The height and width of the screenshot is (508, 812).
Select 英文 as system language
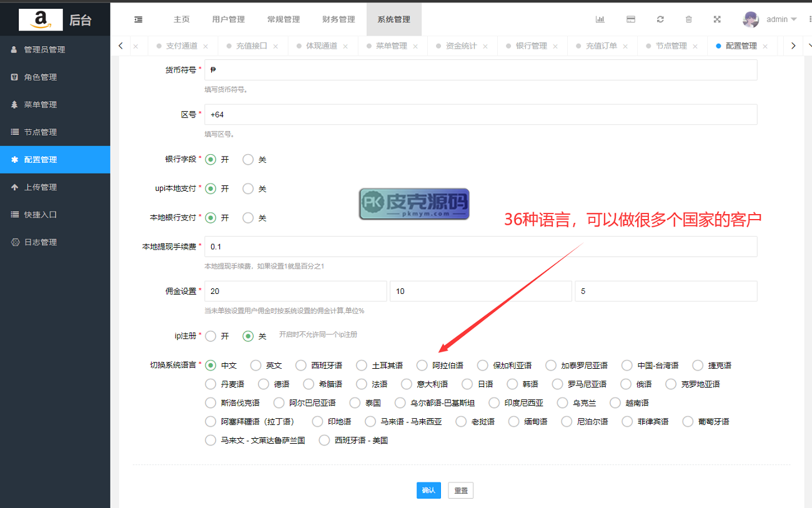point(255,366)
